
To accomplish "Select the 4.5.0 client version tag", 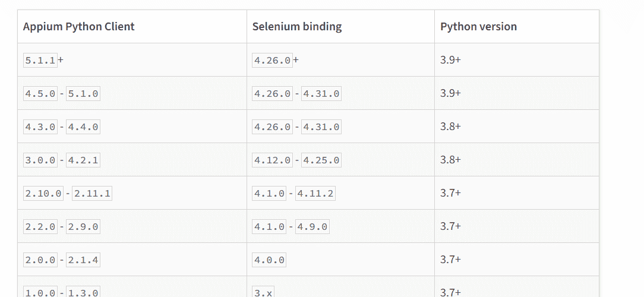I will click(40, 93).
